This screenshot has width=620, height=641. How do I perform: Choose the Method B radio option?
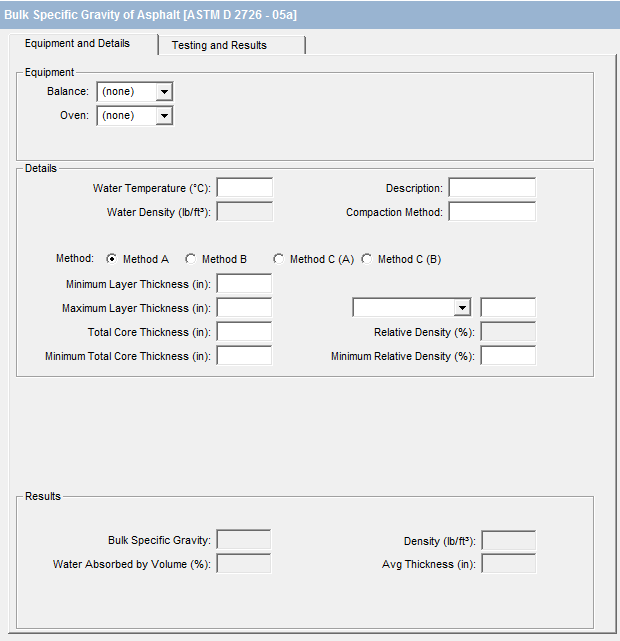pos(191,259)
